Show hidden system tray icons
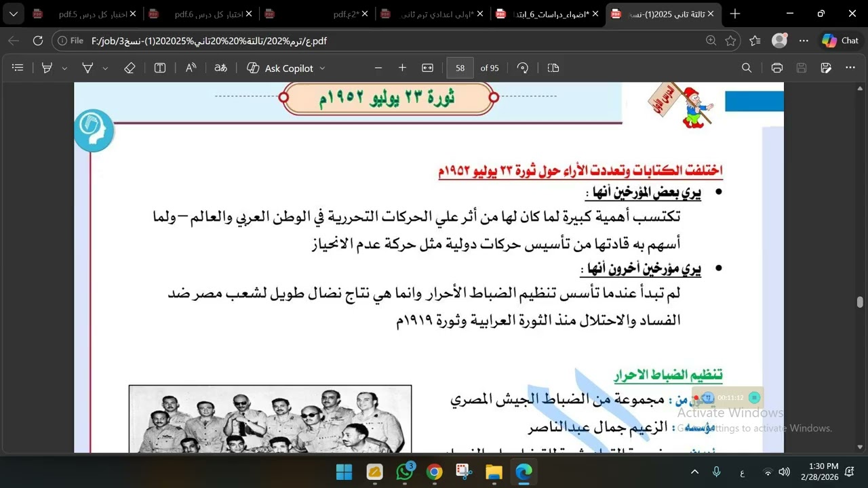 tap(694, 472)
